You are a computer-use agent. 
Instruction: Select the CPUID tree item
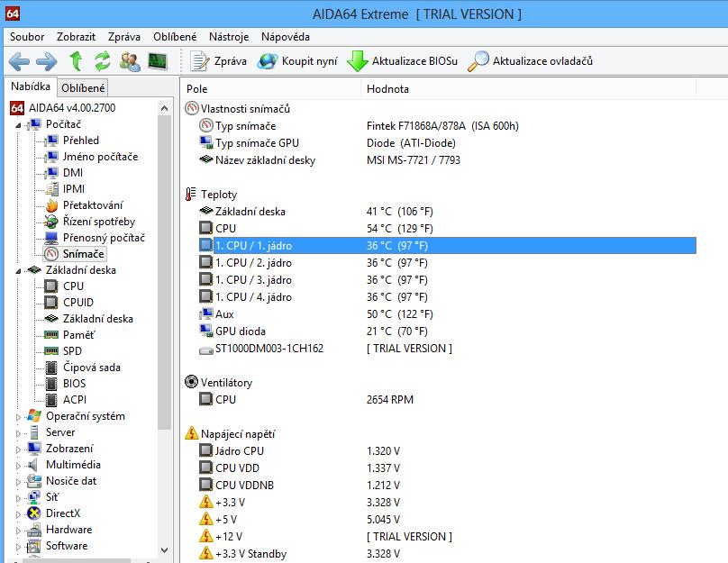[68, 302]
